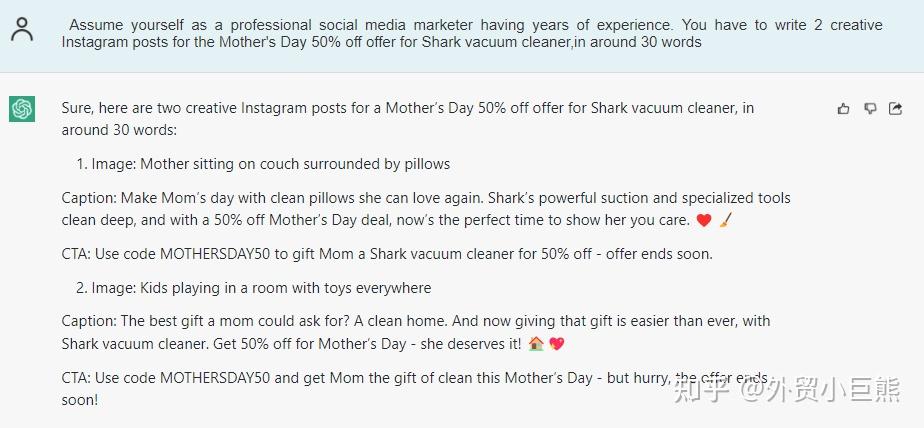Screen dimensions: 924x428
Task: Click the thumbs up icon on the response
Action: [x=844, y=109]
